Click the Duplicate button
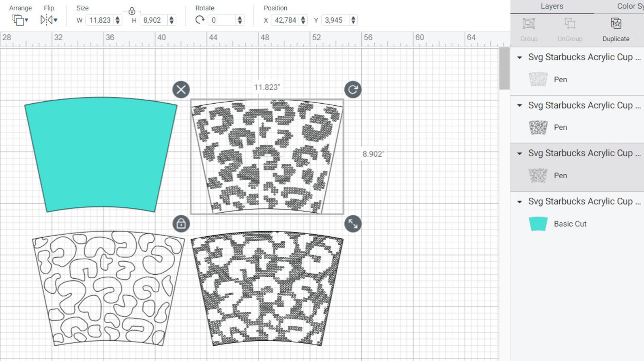Image resolution: width=644 pixels, height=361 pixels. [x=616, y=30]
